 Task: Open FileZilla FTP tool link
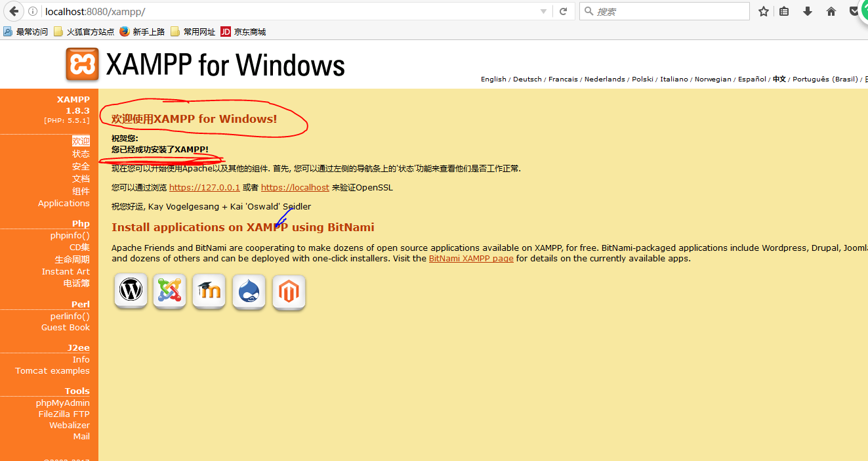(64, 414)
